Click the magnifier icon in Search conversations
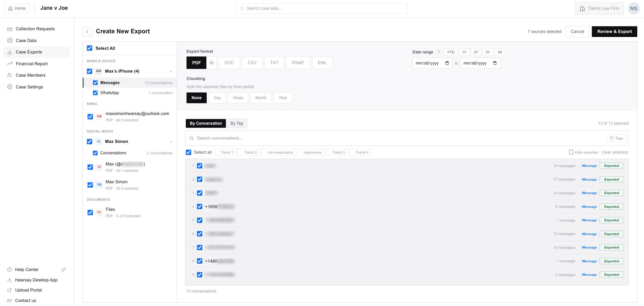The image size is (644, 306). coord(192,138)
